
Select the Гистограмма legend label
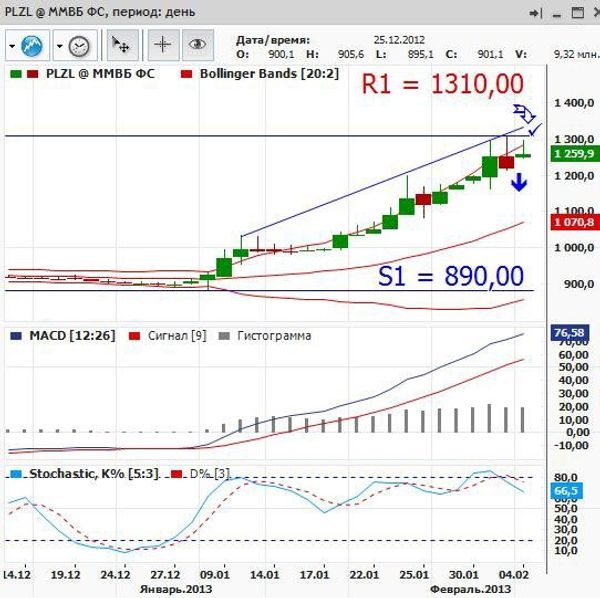(x=274, y=336)
